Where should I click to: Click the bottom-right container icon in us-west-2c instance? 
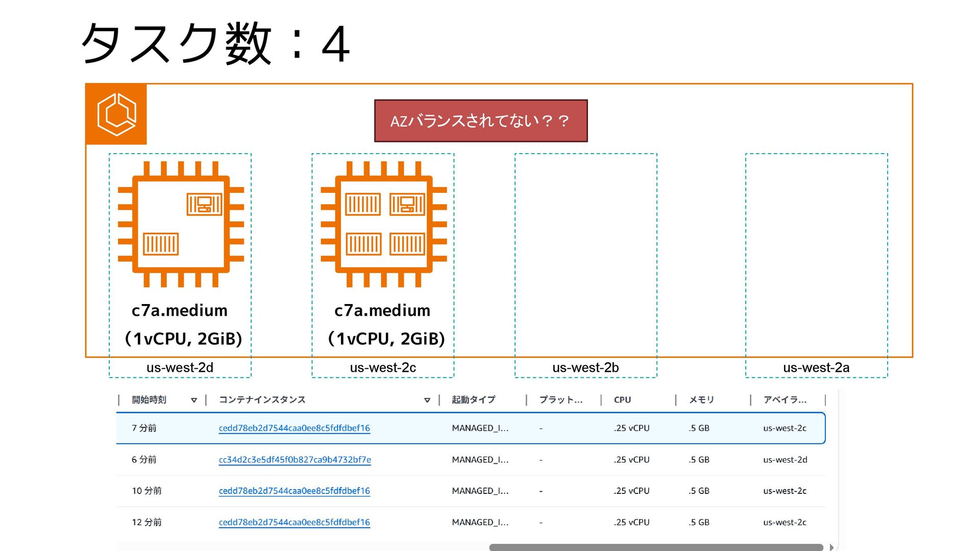coord(407,244)
